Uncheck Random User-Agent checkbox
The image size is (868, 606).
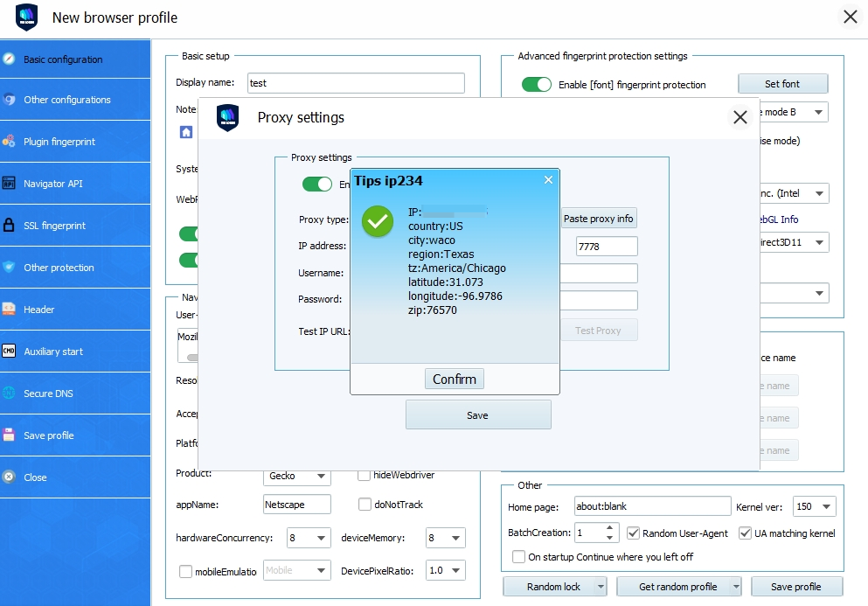(633, 533)
